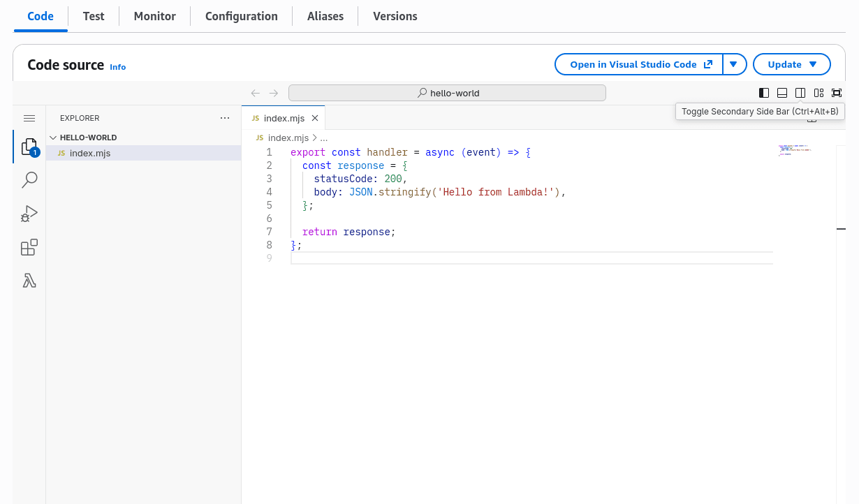Image resolution: width=859 pixels, height=504 pixels.
Task: Click the 'async' keyword on line 1
Action: point(440,152)
